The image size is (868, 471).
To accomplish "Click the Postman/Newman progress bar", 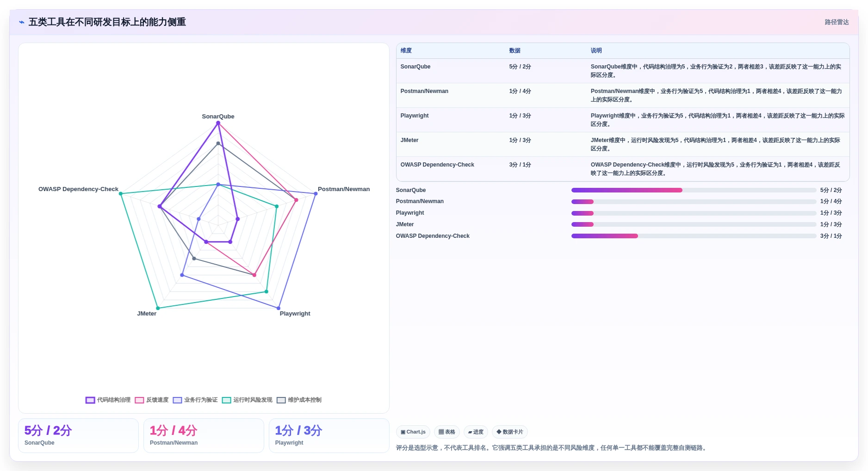I will coord(694,202).
